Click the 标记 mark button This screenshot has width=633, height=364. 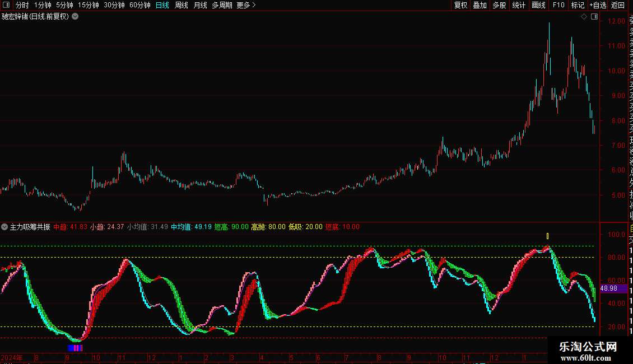tap(578, 5)
